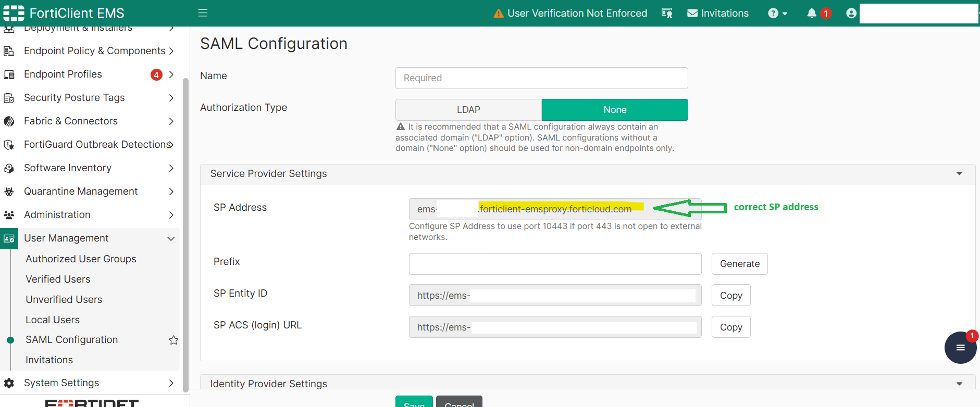Star SAML Configuration as favorite
The image size is (980, 407).
[173, 340]
